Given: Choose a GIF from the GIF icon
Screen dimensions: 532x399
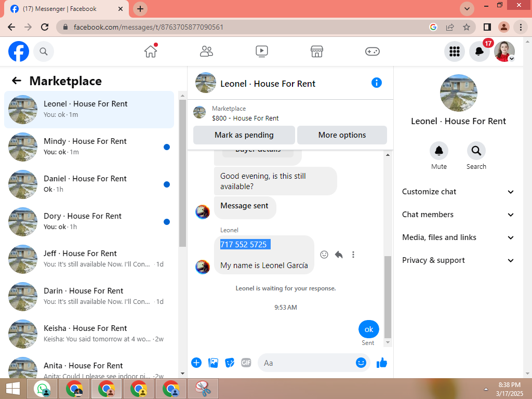Looking at the screenshot, I should coord(246,363).
